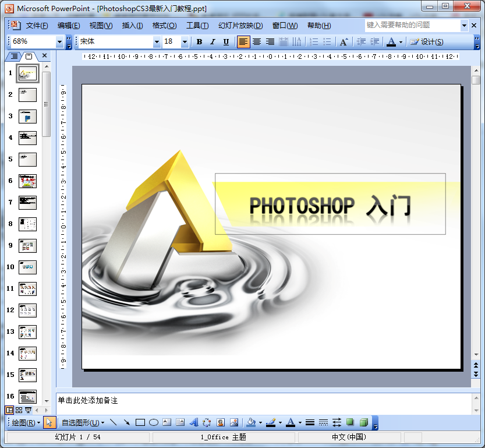Toggle numbered list formatting
485x448 pixels.
(x=314, y=41)
